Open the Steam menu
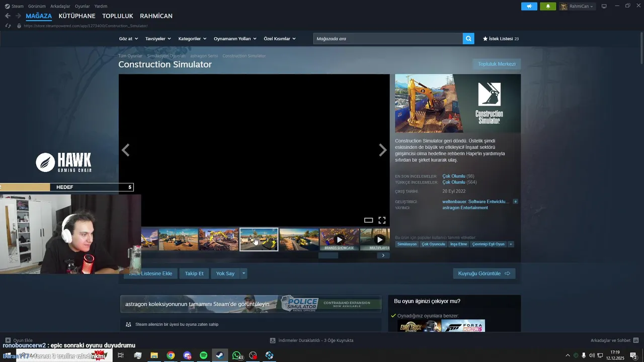The height and width of the screenshot is (362, 644). coord(14,6)
